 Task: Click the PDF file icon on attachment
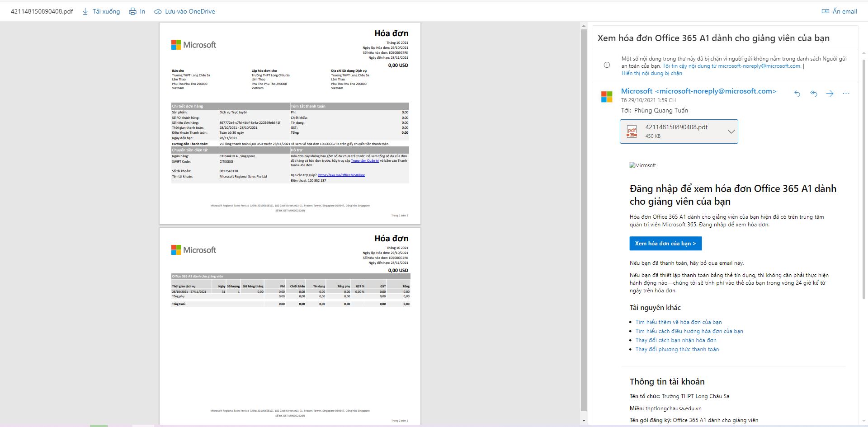[x=632, y=131]
